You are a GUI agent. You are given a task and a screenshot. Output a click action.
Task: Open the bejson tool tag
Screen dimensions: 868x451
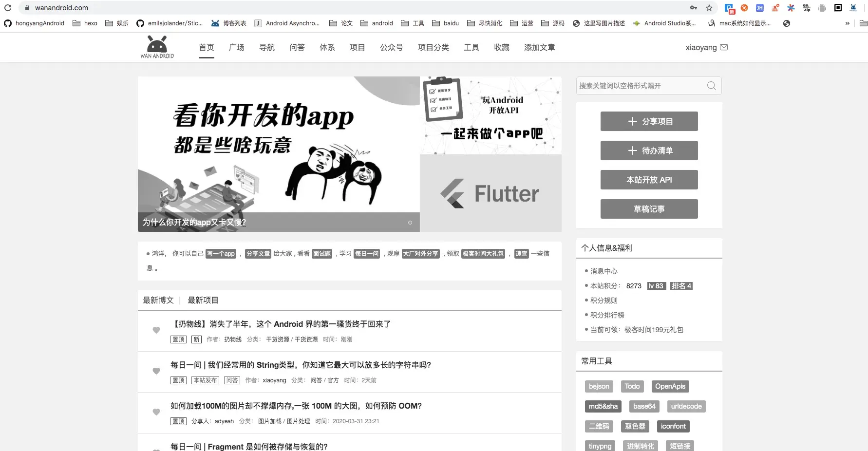[x=599, y=387]
